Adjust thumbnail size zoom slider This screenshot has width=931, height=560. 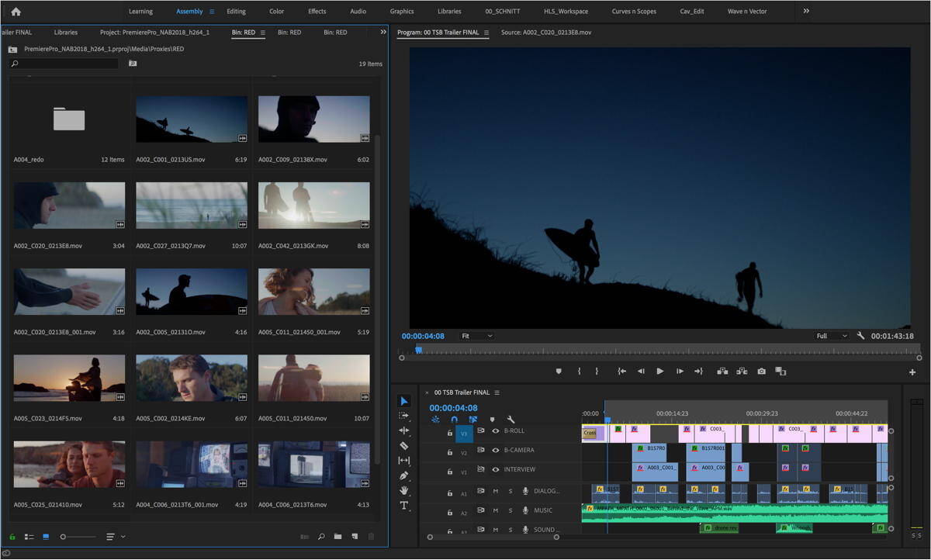(64, 536)
